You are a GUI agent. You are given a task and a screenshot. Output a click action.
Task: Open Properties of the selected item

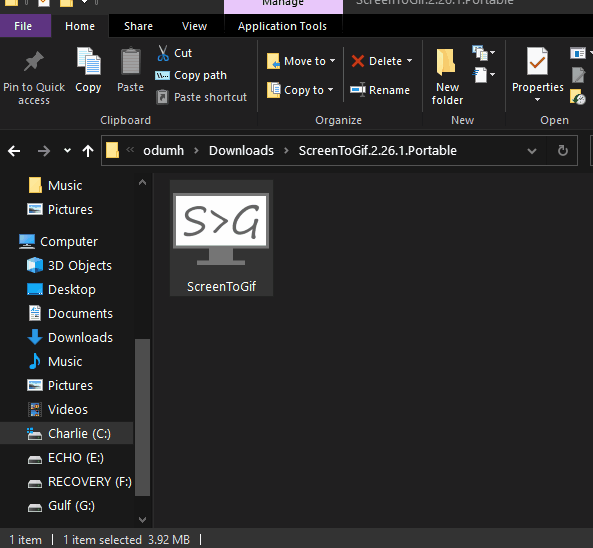[537, 70]
